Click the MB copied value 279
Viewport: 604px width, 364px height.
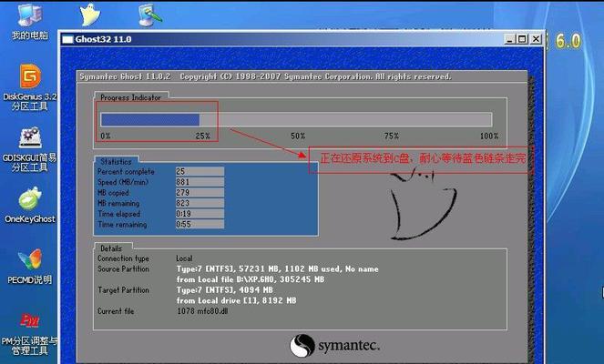tap(200, 192)
